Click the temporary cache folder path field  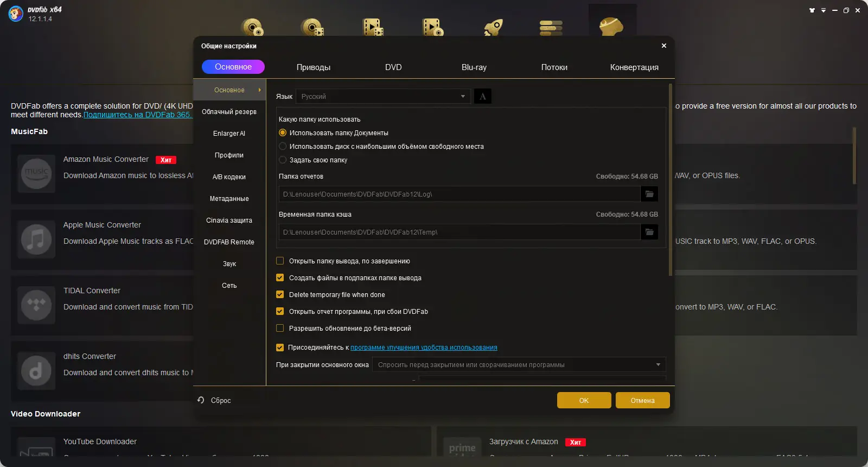(x=459, y=232)
